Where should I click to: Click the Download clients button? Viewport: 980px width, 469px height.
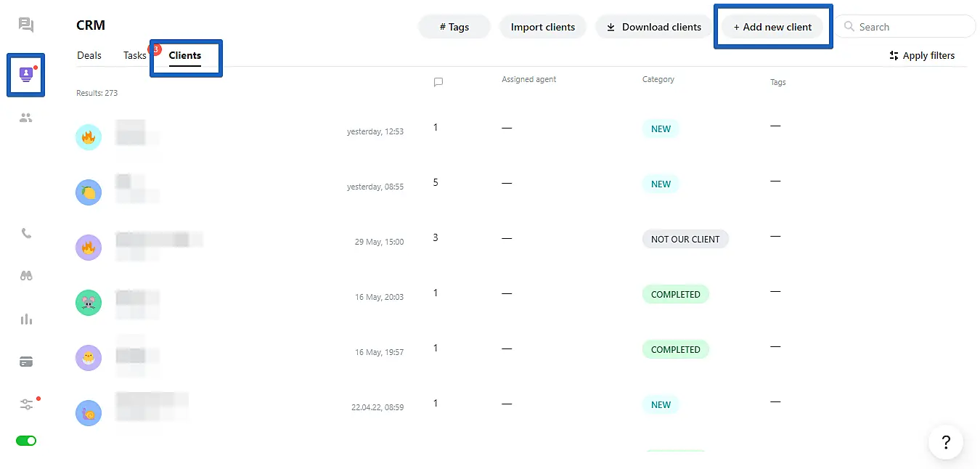point(653,27)
